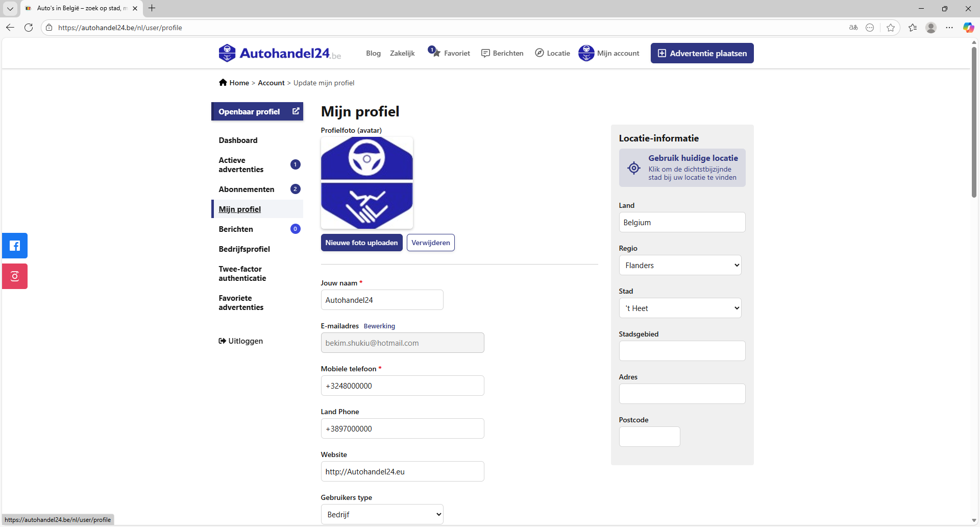Viewport: 980px width, 527px height.
Task: Click the Autohandel24 logo
Action: 280,53
